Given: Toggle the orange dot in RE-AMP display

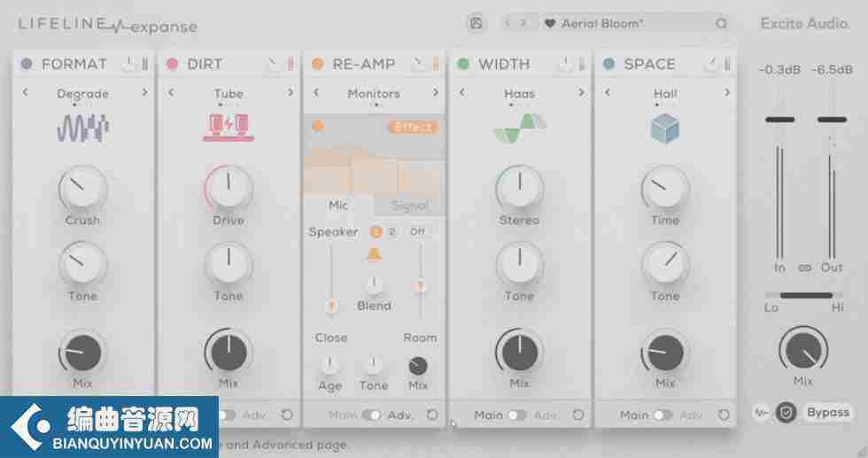Looking at the screenshot, I should click(x=318, y=127).
